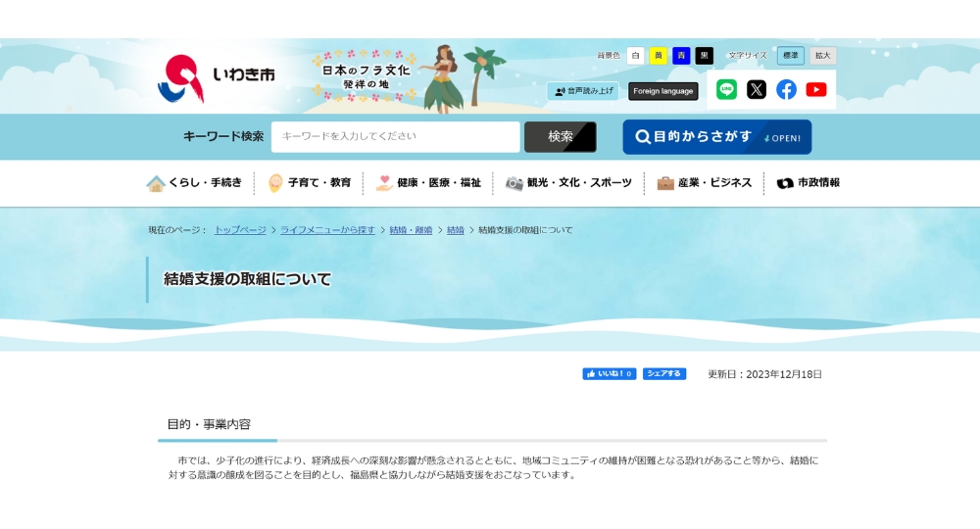Click the Facebook シェアする share button

click(664, 374)
